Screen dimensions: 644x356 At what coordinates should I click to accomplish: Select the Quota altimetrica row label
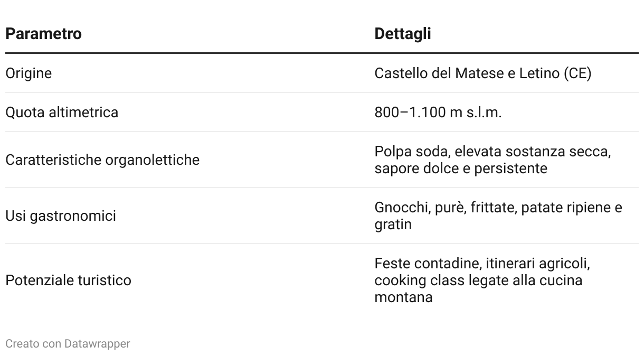tap(62, 113)
